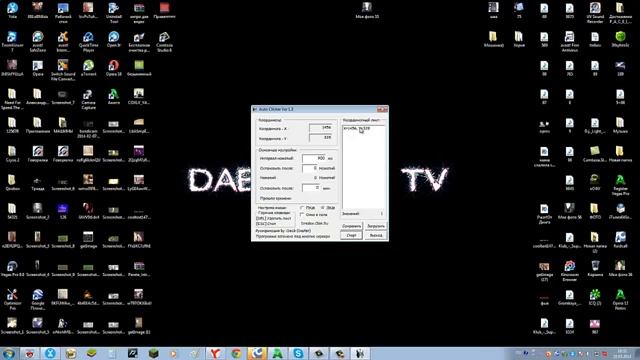Viewport: 640px width, 360px height.
Task: Open the Vegas Pro 9.0 shortcut
Action: click(x=12, y=269)
